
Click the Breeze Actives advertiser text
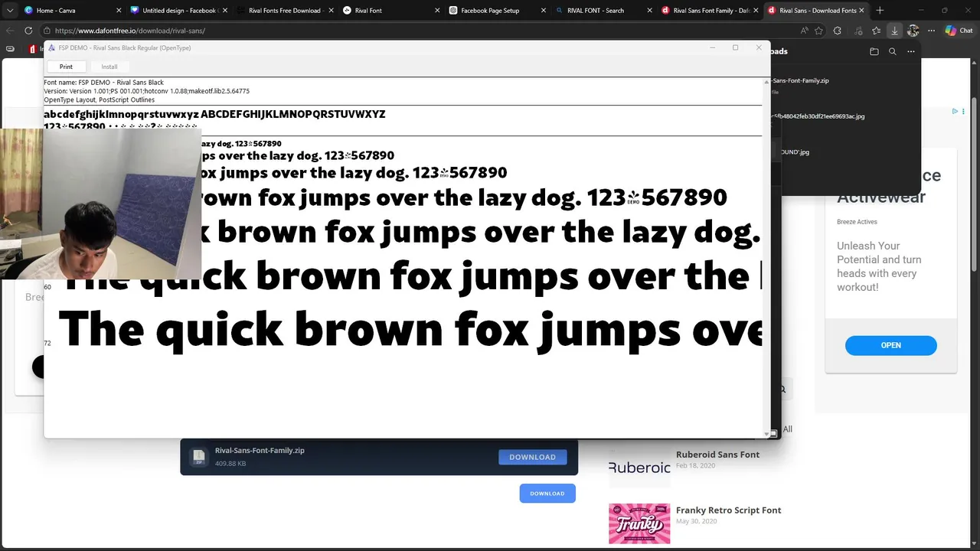click(857, 222)
